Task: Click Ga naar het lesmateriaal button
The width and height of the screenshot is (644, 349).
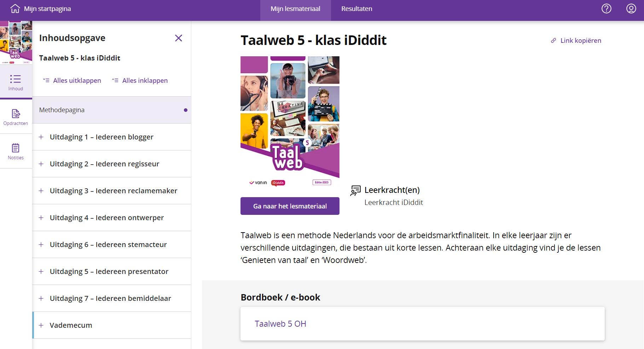Action: click(x=290, y=206)
